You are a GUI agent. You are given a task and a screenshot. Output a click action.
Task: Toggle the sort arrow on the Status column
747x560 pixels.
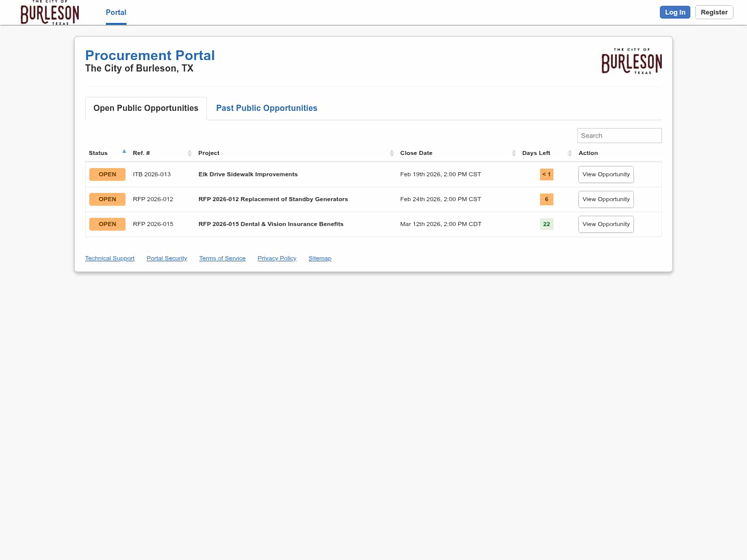tap(124, 151)
